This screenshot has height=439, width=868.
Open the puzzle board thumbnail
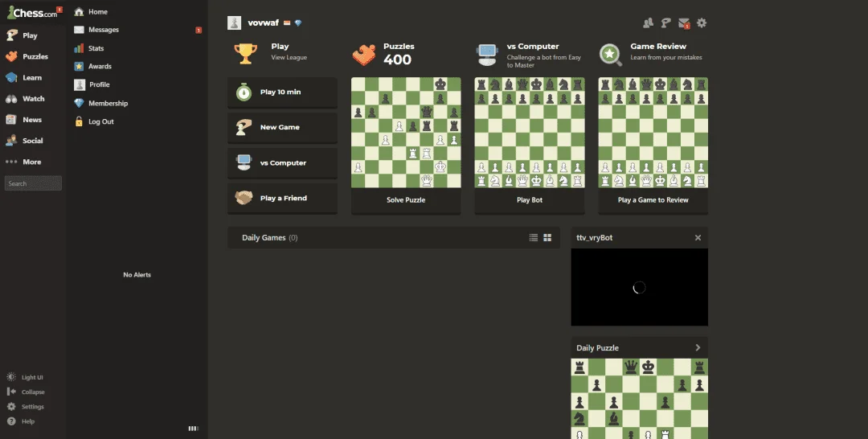pyautogui.click(x=406, y=133)
